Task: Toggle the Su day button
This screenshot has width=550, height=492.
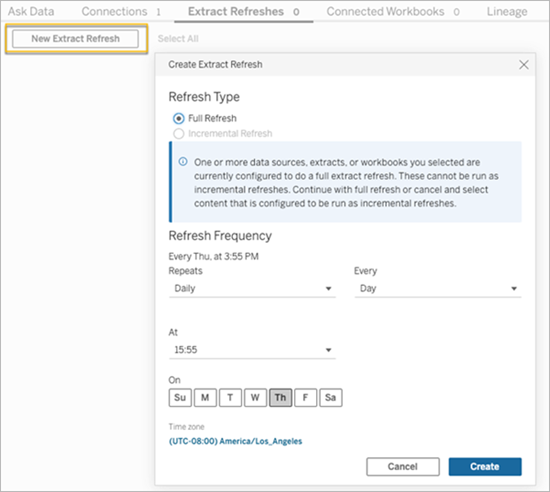Action: click(180, 397)
